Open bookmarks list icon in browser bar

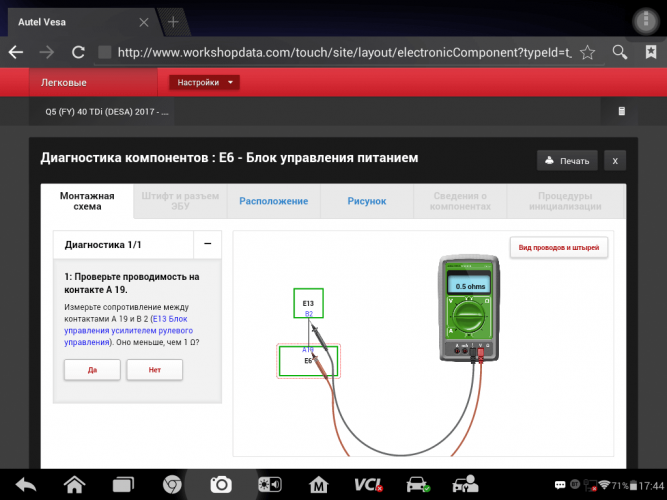(651, 52)
